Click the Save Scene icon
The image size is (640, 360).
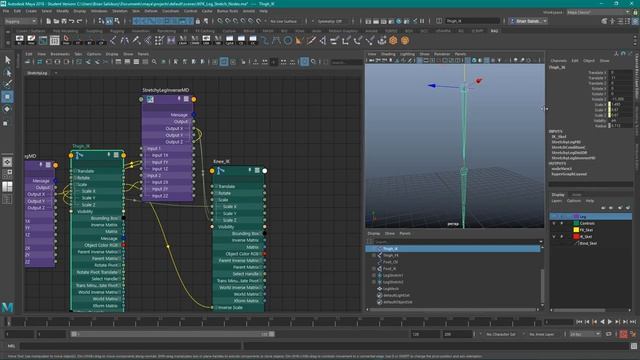(x=64, y=21)
